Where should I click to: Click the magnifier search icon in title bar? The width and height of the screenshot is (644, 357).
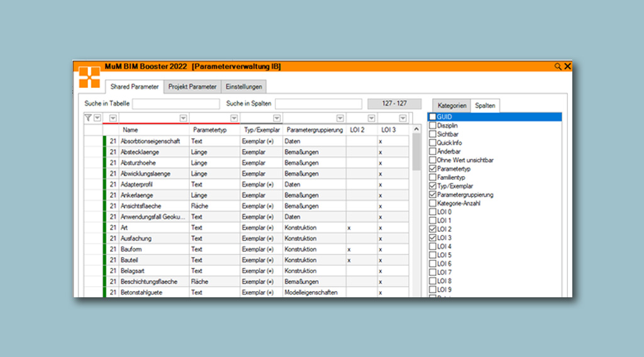pyautogui.click(x=557, y=67)
